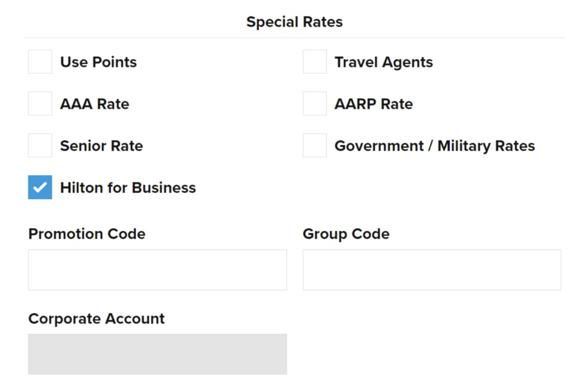588x382 pixels.
Task: Click the "Government / Military Rates" label text
Action: 435,146
